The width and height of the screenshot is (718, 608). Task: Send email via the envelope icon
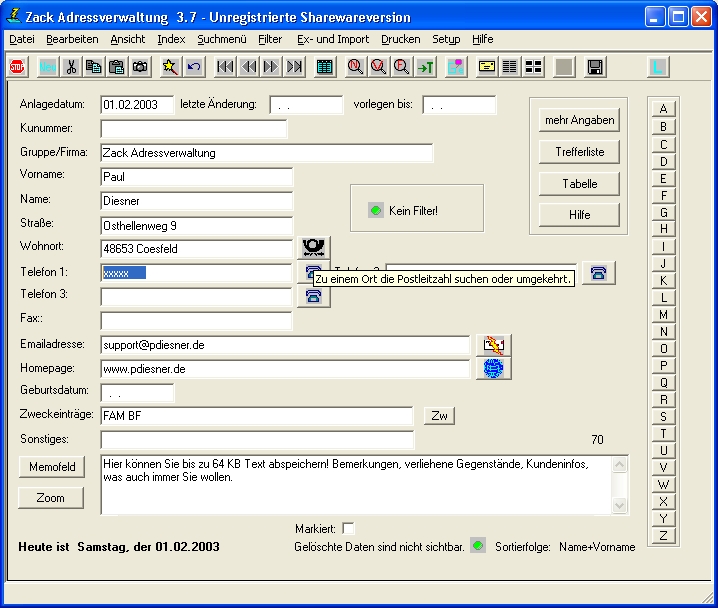[494, 345]
